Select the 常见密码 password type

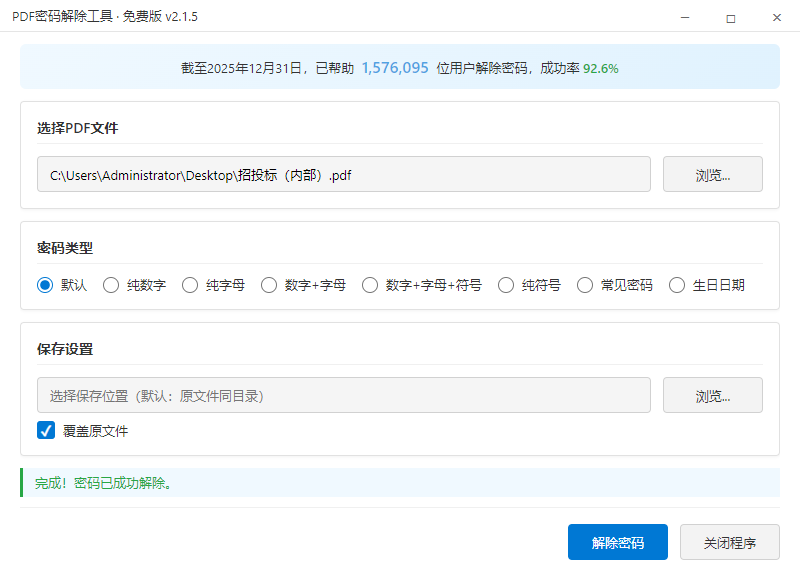click(x=585, y=285)
